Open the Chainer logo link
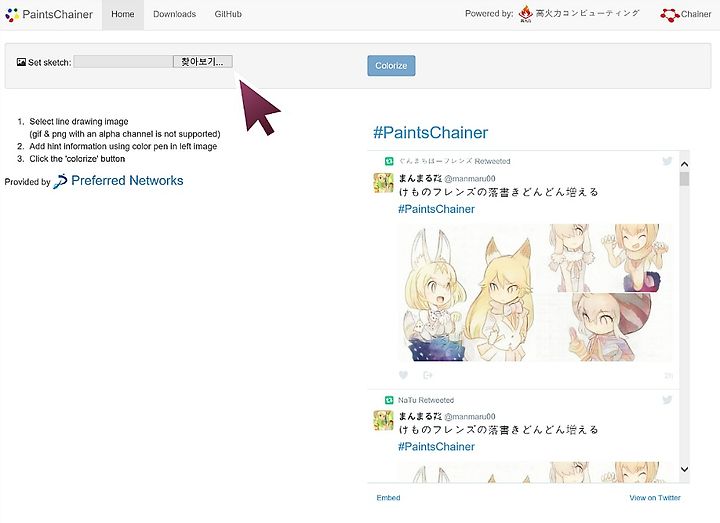Screen dimensions: 720x523 coord(686,14)
